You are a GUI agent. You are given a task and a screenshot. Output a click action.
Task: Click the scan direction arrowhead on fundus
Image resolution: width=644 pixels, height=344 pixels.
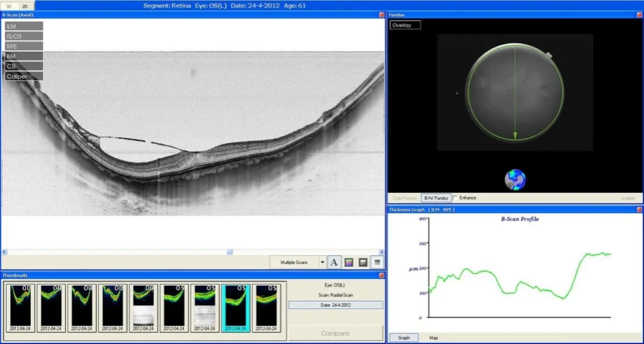[x=515, y=137]
